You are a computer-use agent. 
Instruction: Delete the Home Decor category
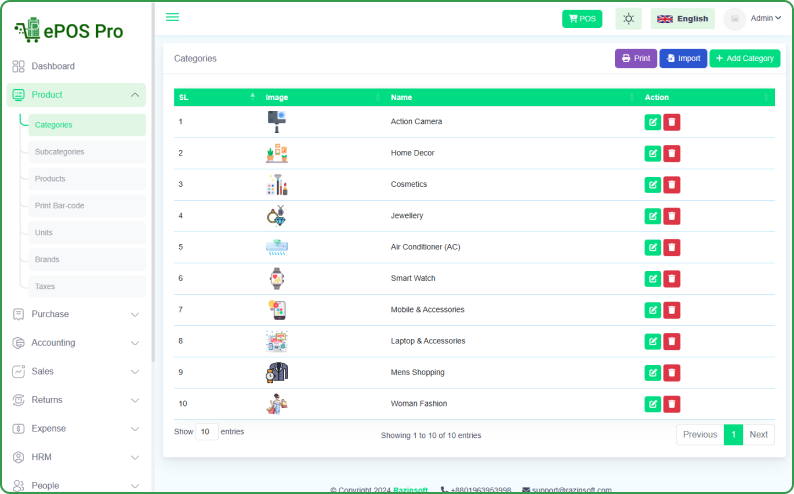[x=672, y=153]
